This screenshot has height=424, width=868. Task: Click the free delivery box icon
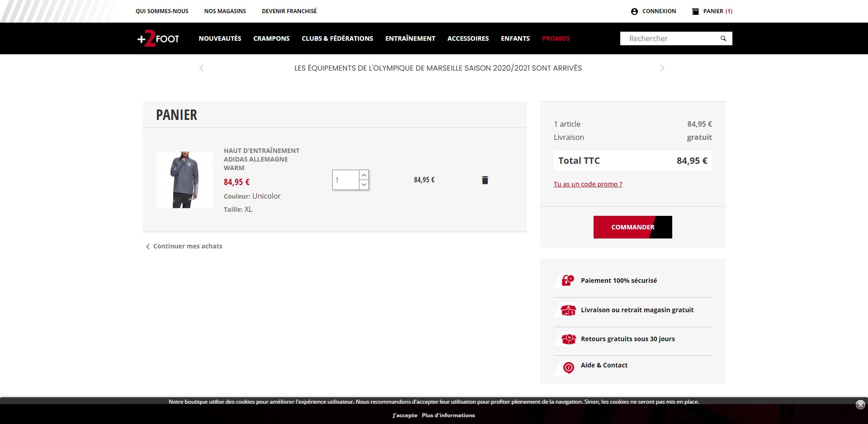(568, 310)
